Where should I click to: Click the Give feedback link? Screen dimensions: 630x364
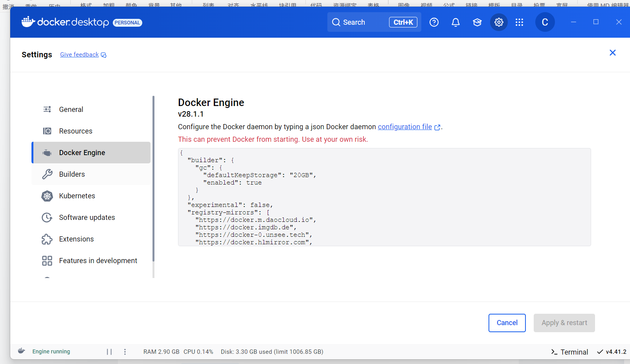point(79,55)
